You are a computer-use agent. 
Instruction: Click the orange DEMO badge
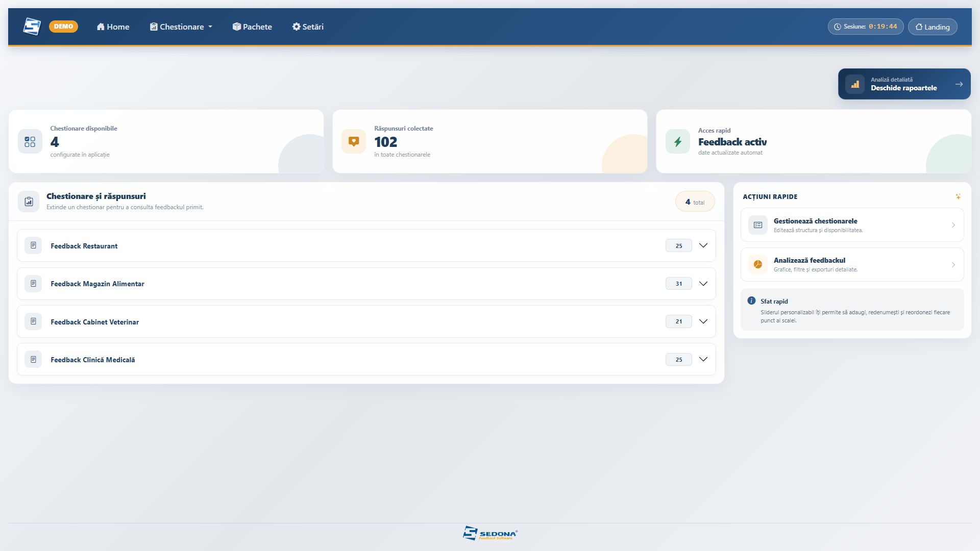click(x=63, y=27)
